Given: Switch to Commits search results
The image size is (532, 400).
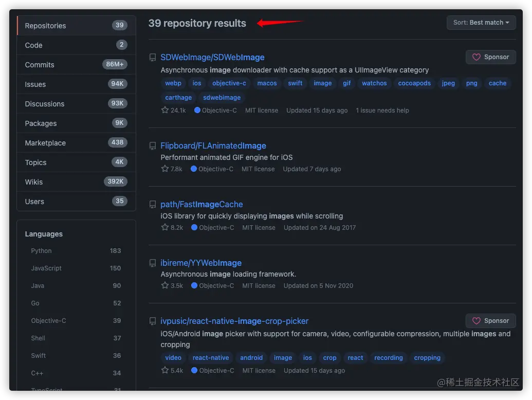Looking at the screenshot, I should click(x=77, y=64).
